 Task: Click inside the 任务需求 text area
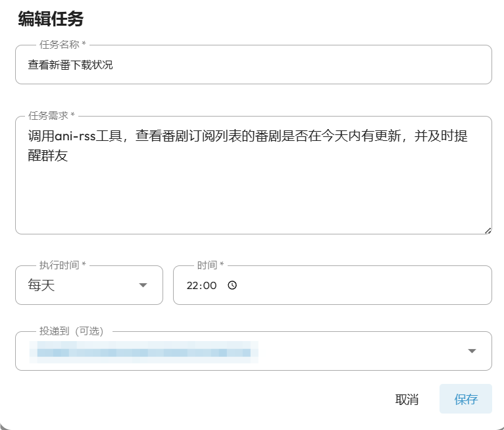coord(253,175)
